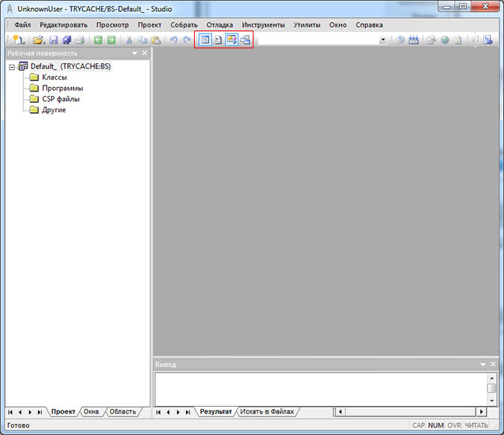Toggle the Watch window toolbar button

[x=245, y=40]
